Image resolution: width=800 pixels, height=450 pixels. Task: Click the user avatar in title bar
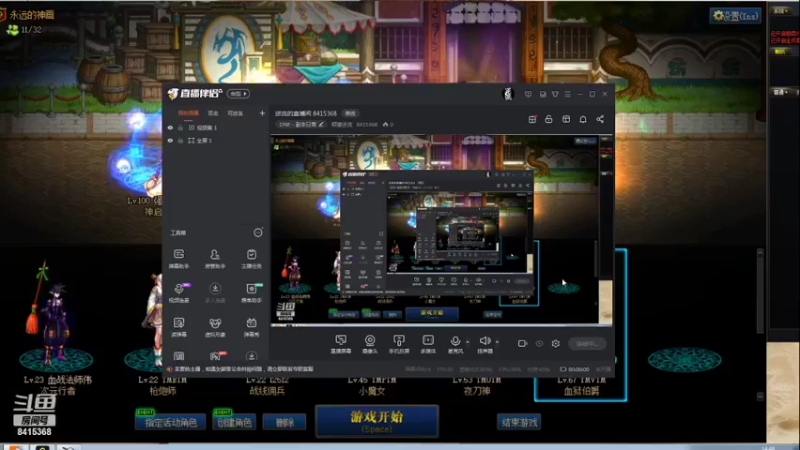click(508, 94)
